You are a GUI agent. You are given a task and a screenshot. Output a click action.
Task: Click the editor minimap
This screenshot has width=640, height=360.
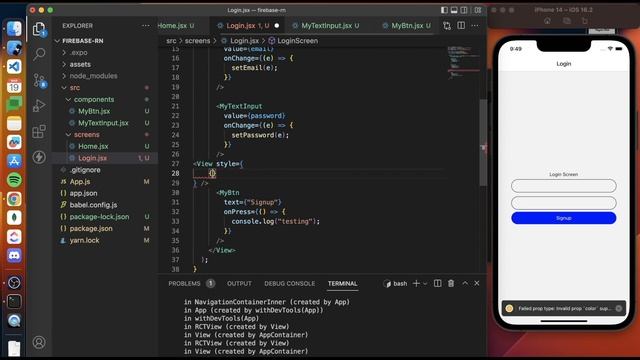pyautogui.click(x=463, y=63)
